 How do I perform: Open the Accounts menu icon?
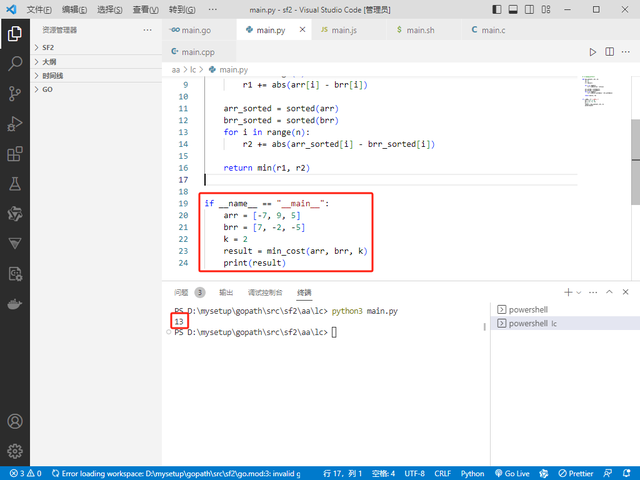tap(15, 421)
